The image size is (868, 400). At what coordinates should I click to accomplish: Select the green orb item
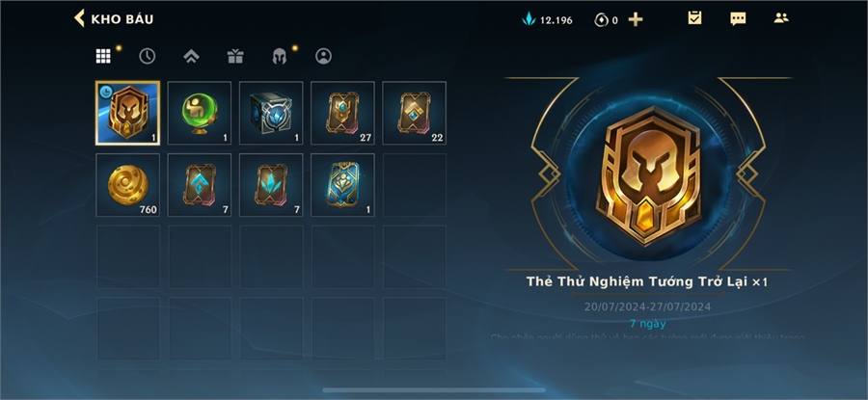[x=200, y=114]
